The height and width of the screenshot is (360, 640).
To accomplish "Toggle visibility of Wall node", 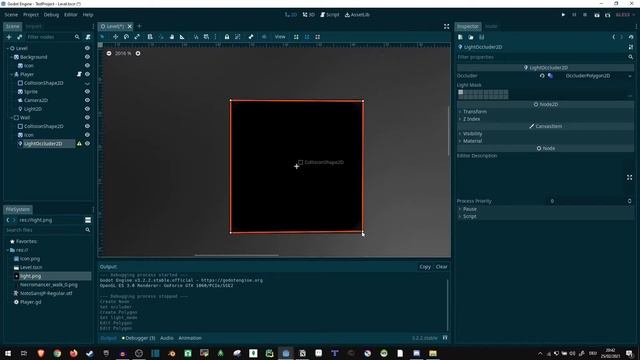I will pos(87,118).
